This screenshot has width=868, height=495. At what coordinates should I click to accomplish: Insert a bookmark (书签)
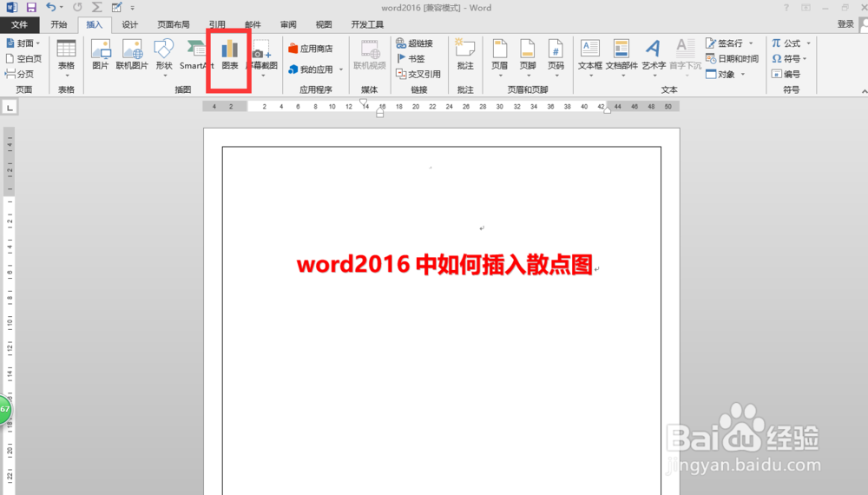point(411,59)
